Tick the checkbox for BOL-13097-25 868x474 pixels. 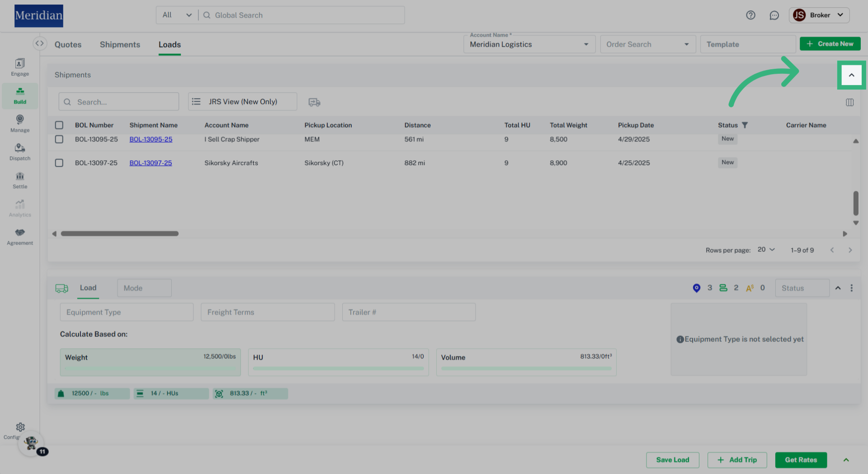pos(59,163)
